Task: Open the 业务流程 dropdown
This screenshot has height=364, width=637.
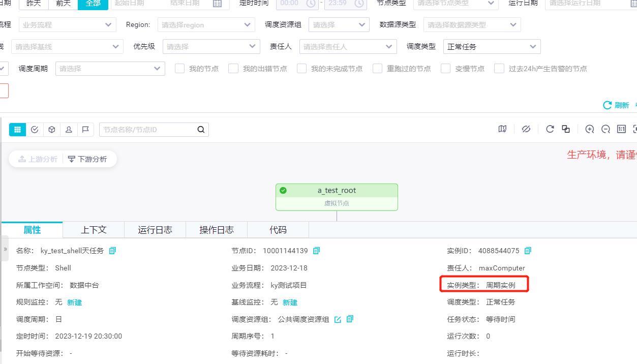Action: (67, 24)
